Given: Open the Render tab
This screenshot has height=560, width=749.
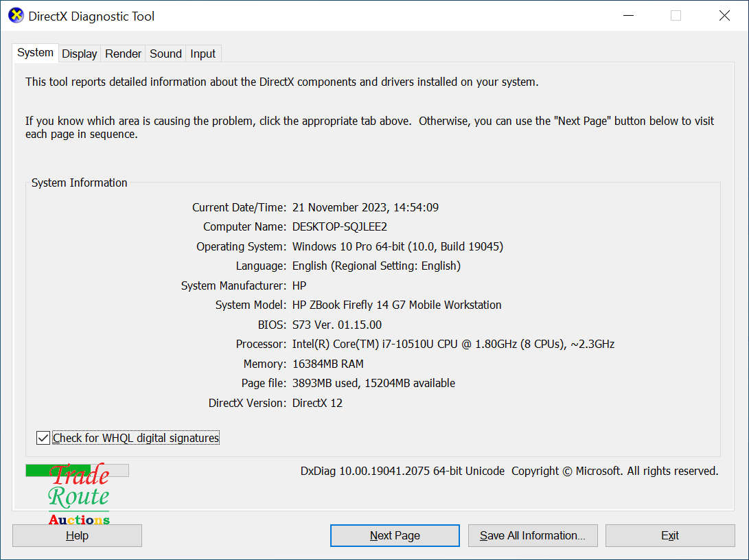Looking at the screenshot, I should pyautogui.click(x=123, y=54).
